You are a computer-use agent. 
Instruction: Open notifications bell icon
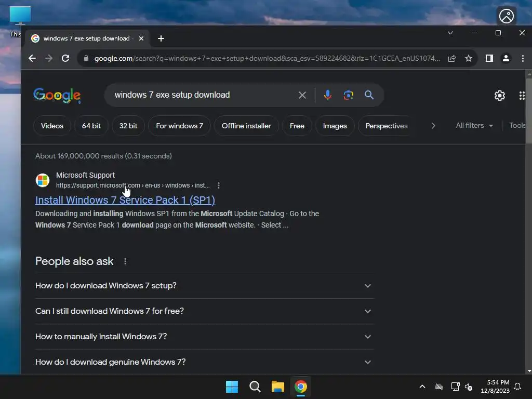pos(517,387)
